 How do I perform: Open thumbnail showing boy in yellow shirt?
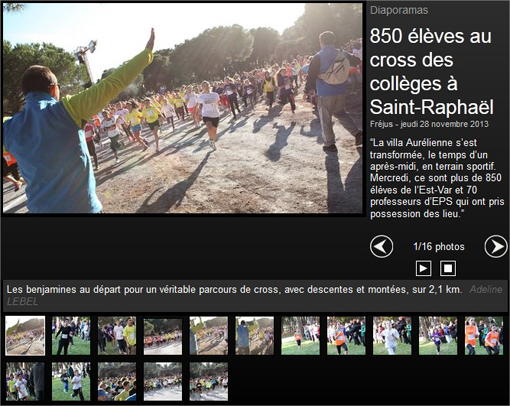(117, 336)
